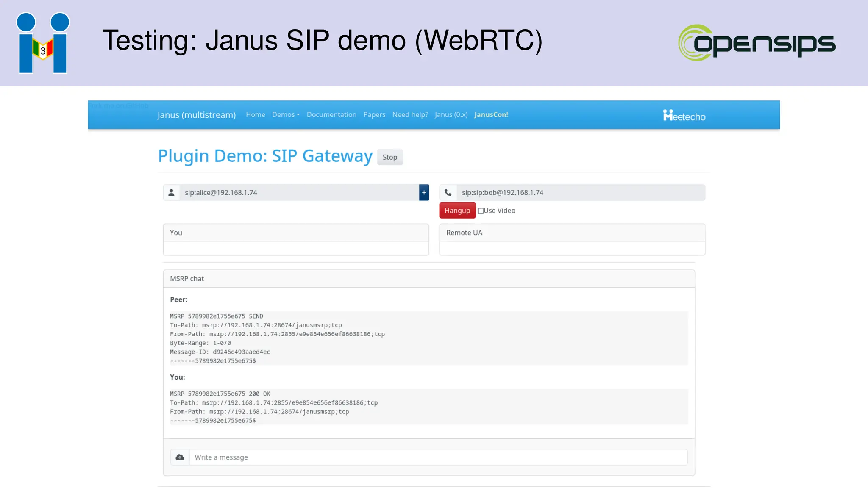Click the cloud upload icon in chat
Image resolution: width=868 pixels, height=488 pixels.
180,457
